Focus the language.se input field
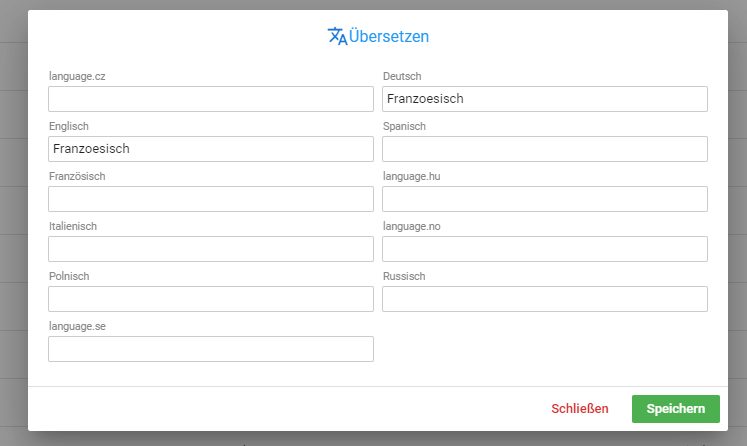Screen dimensions: 747x446 click(211, 349)
